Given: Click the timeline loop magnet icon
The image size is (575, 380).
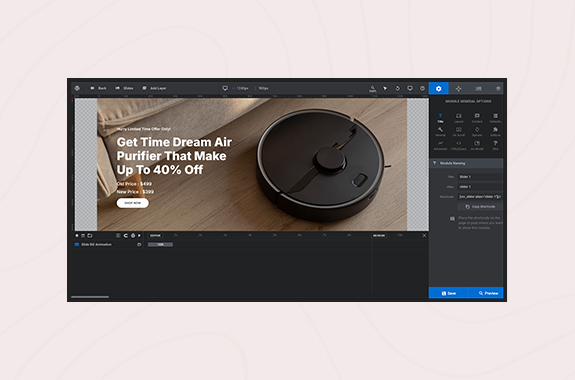Looking at the screenshot, I should 126,235.
